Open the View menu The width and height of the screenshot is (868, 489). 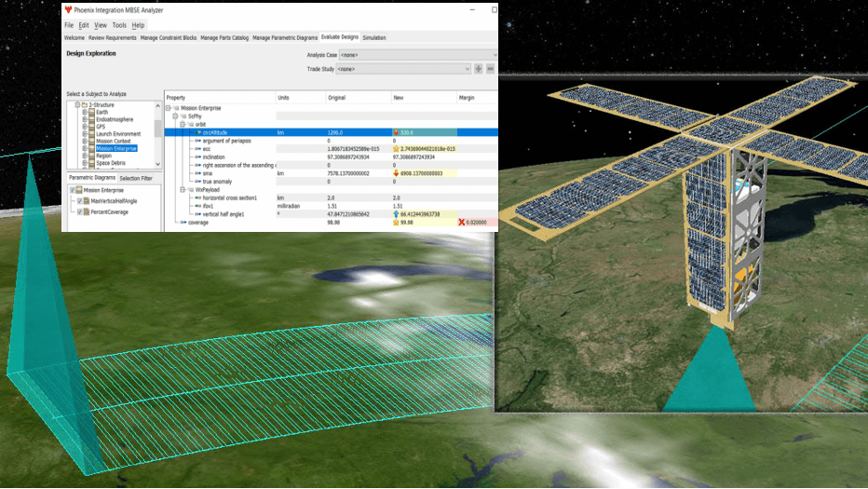(101, 25)
